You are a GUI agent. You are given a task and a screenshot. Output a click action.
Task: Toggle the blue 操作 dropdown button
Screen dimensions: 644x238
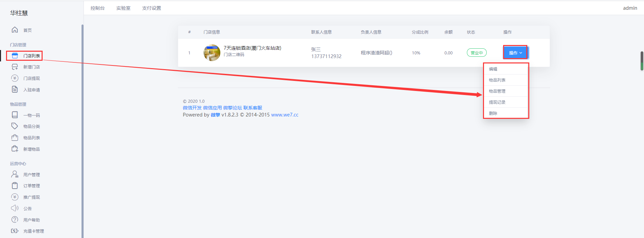(516, 53)
